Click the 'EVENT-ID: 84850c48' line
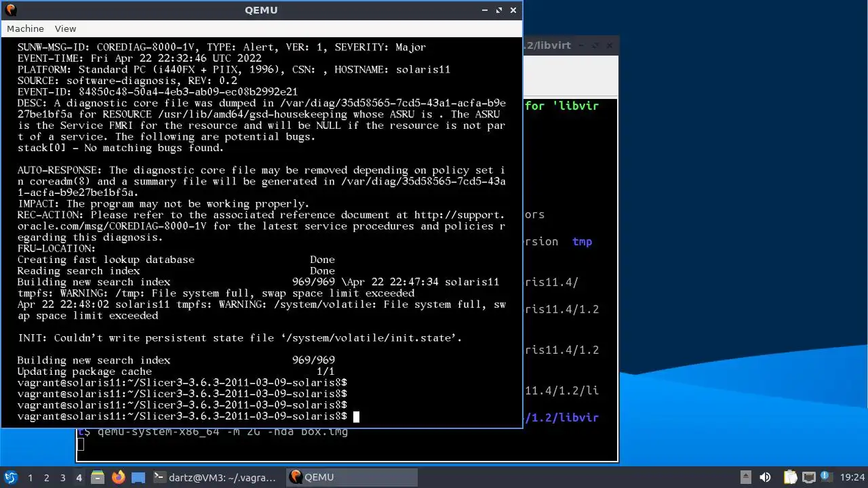 coord(157,92)
